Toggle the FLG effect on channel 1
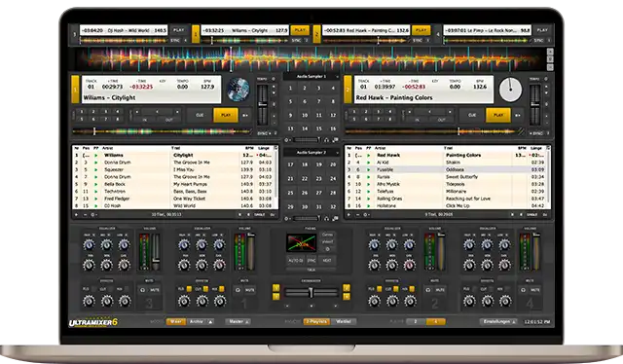623x364 pixels. (189, 289)
